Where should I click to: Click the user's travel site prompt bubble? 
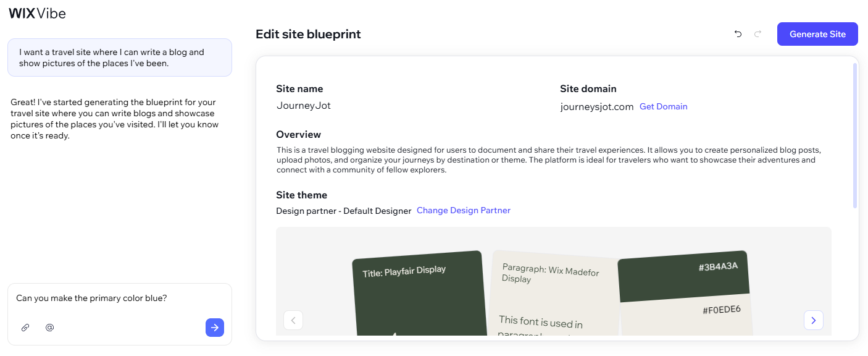(120, 57)
